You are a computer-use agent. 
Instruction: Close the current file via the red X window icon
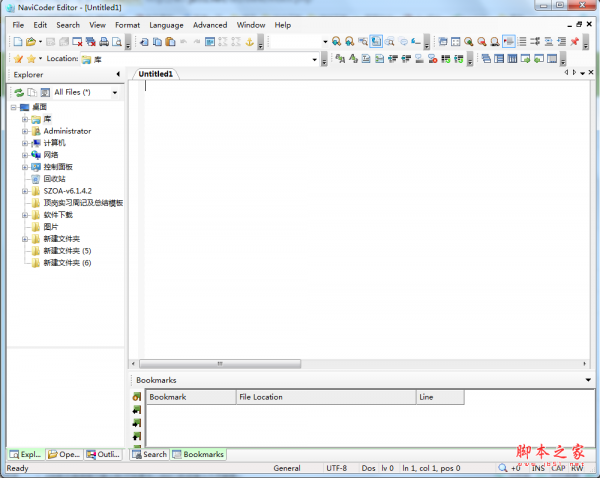78,42
